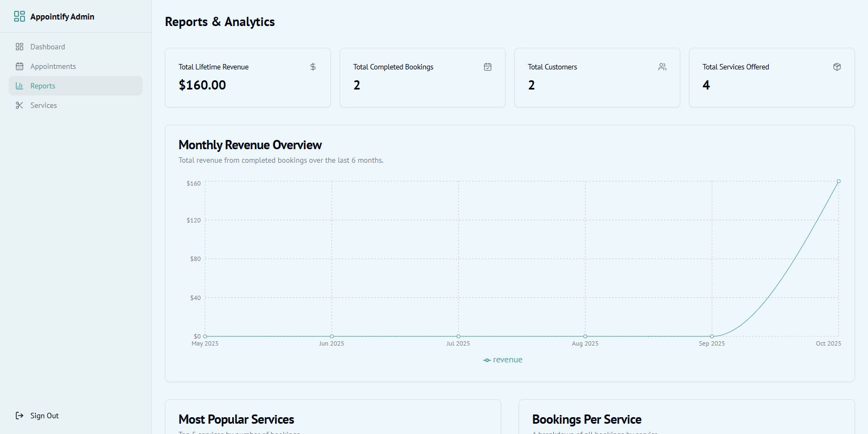
Task: Click the calendar-check icon on bookings card
Action: click(x=488, y=67)
